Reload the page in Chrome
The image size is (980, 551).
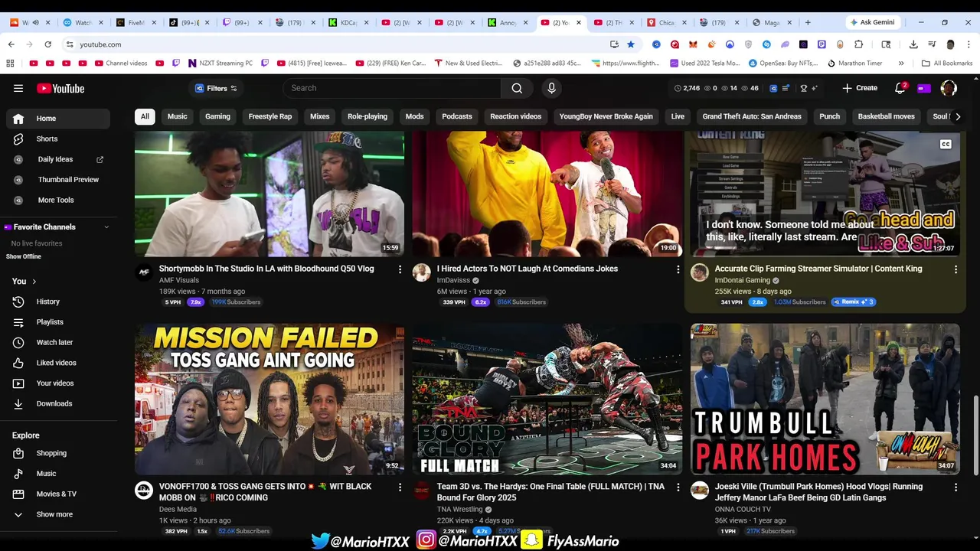pyautogui.click(x=47, y=44)
